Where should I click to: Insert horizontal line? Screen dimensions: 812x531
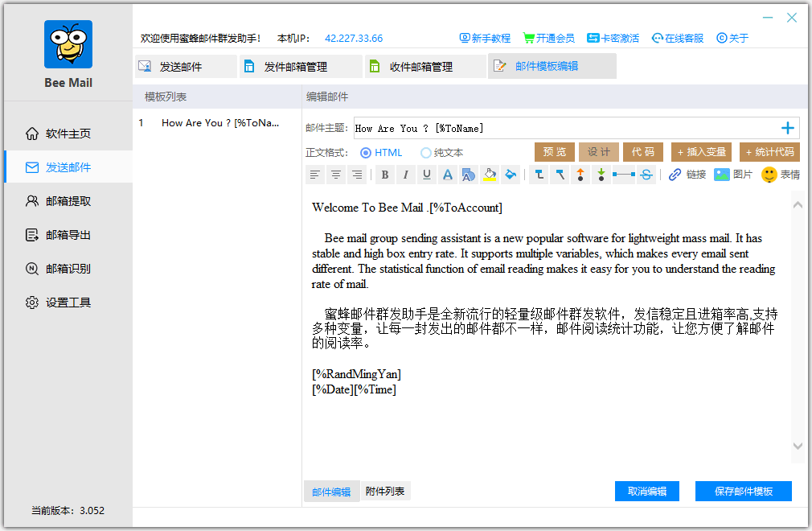point(624,175)
